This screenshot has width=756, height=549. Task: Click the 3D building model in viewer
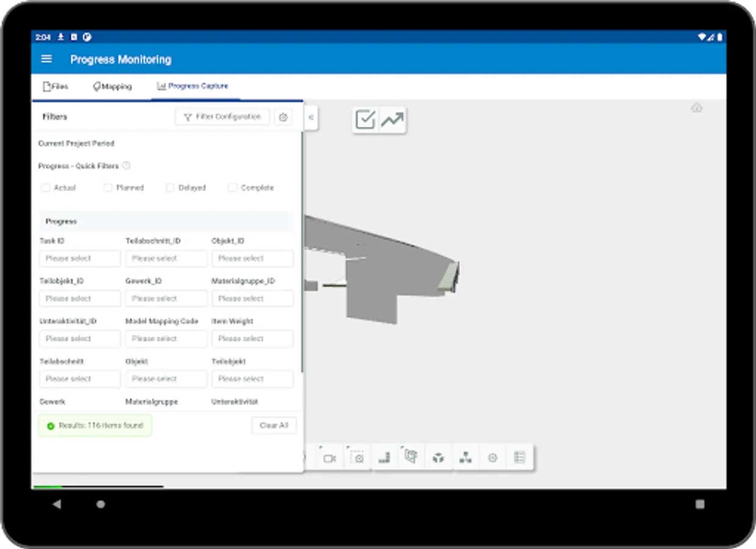381,268
